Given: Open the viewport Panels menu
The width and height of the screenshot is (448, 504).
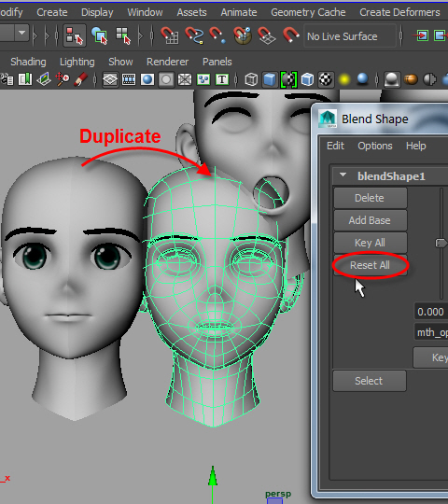Looking at the screenshot, I should 217,62.
